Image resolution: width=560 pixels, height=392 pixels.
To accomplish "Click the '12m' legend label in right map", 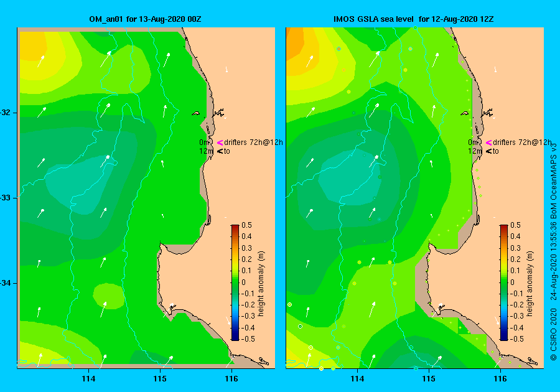I will point(475,151).
